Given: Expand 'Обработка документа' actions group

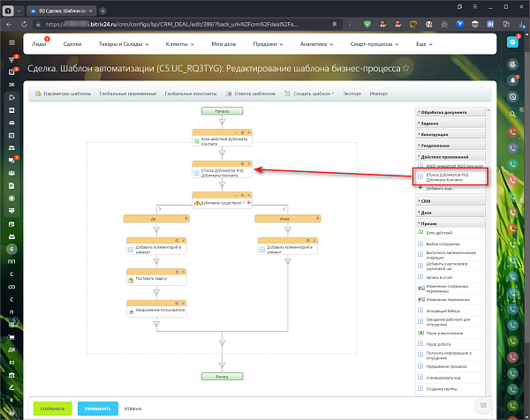Looking at the screenshot, I should coord(450,112).
